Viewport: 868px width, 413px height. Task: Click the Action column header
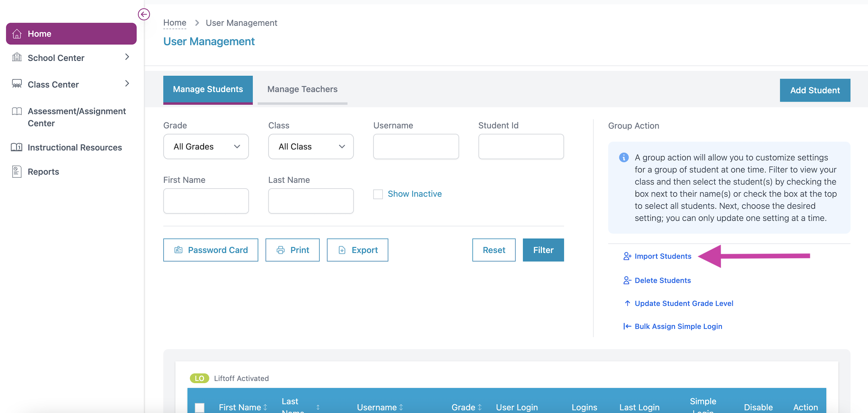pyautogui.click(x=805, y=407)
